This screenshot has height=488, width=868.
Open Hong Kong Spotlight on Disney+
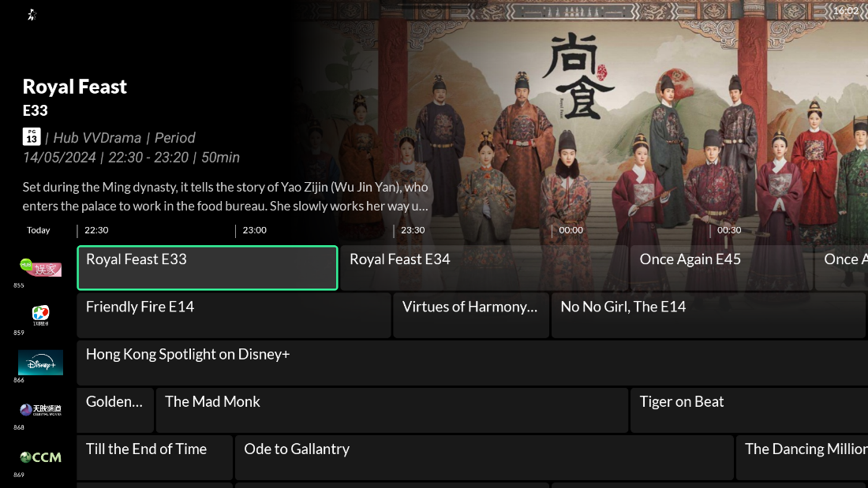click(473, 363)
